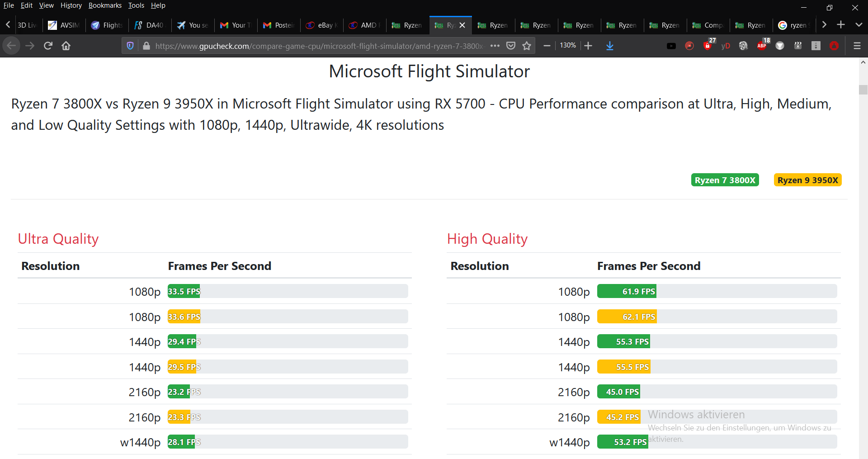Image resolution: width=868 pixels, height=459 pixels.
Task: Open the Help menu
Action: click(x=158, y=5)
